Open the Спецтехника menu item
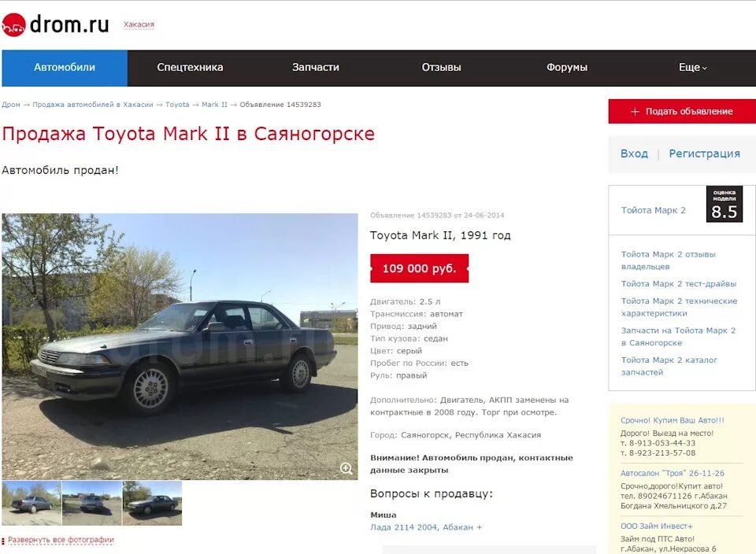 pos(190,68)
